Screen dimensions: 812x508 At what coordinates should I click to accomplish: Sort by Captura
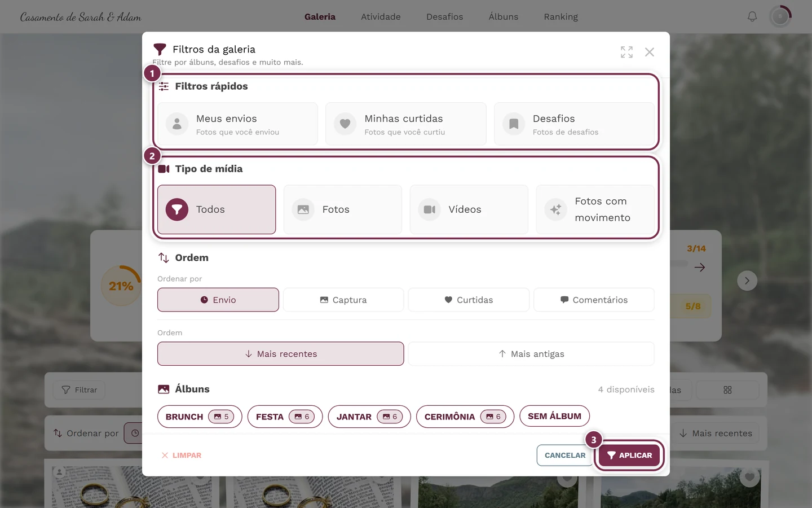pos(343,300)
